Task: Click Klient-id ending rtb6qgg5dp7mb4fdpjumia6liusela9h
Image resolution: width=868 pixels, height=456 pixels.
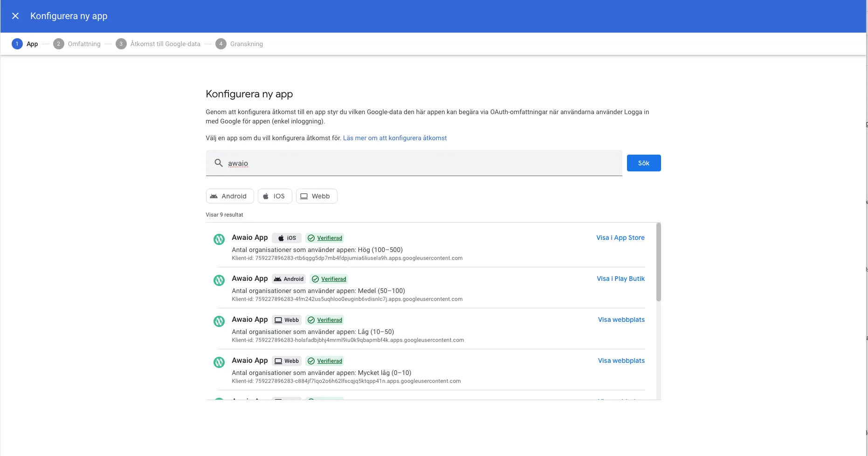Action: 347,258
